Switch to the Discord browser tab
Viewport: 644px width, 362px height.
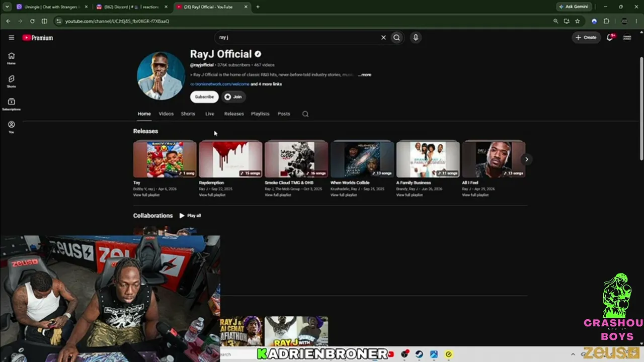coord(132,7)
